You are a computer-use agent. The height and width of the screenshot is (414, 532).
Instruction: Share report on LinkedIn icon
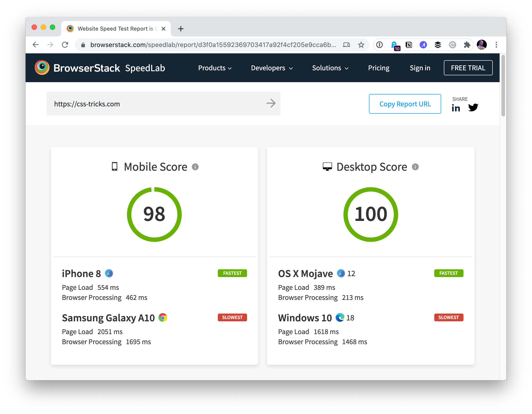(456, 108)
